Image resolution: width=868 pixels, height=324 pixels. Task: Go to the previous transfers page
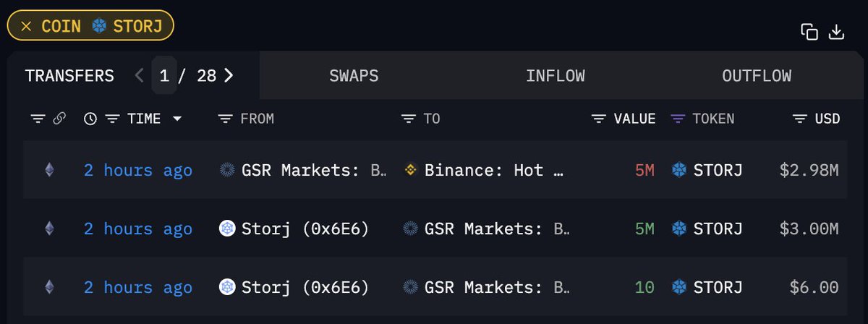[x=140, y=75]
